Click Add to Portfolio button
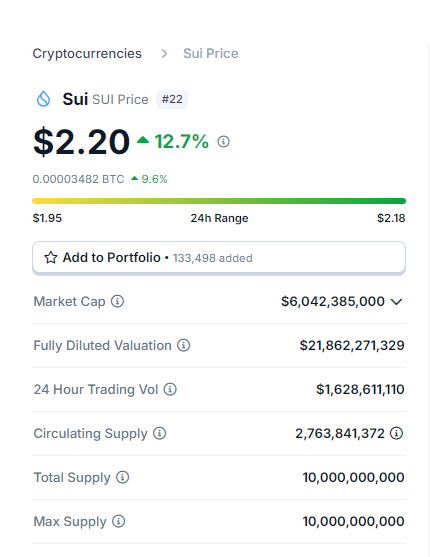 [219, 258]
